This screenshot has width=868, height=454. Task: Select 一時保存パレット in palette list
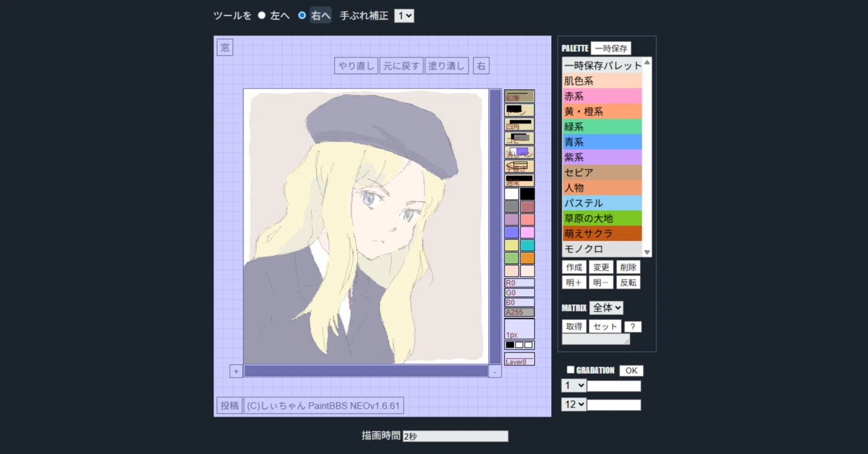603,65
